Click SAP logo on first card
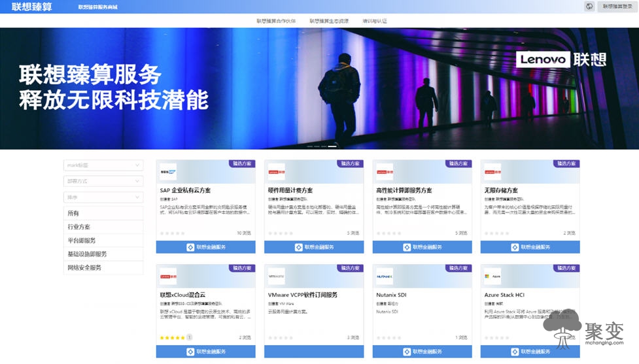The height and width of the screenshot is (364, 639). coord(168,172)
